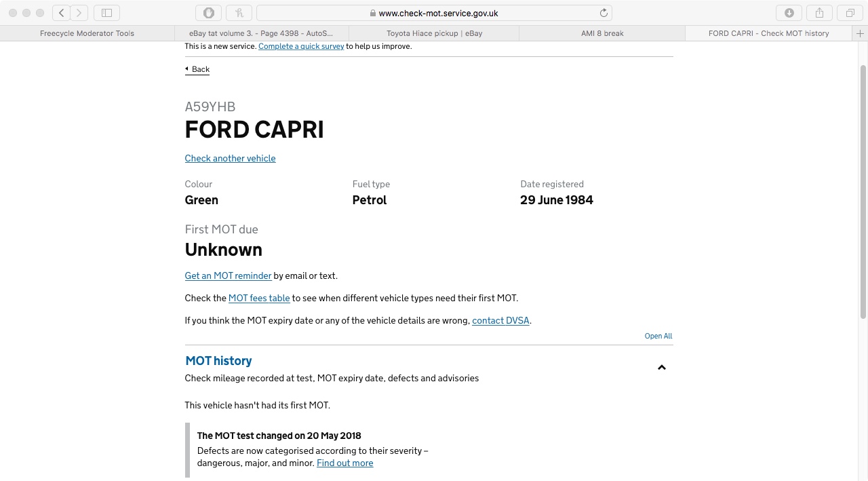Open the Share menu icon

point(819,13)
